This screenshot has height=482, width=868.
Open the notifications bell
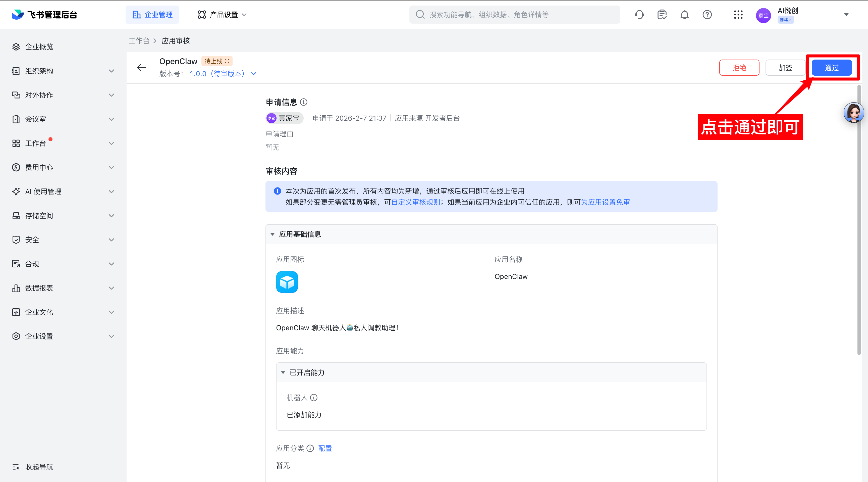[684, 15]
